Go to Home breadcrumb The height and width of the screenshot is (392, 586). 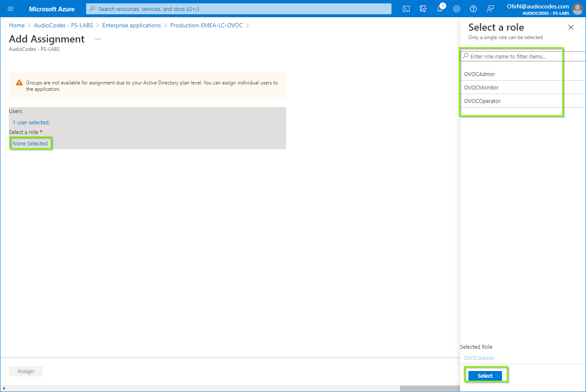pos(17,25)
